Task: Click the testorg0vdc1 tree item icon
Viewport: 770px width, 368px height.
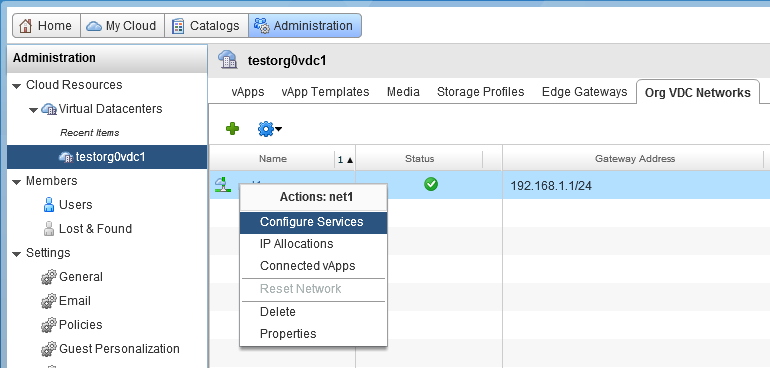Action: 66,157
